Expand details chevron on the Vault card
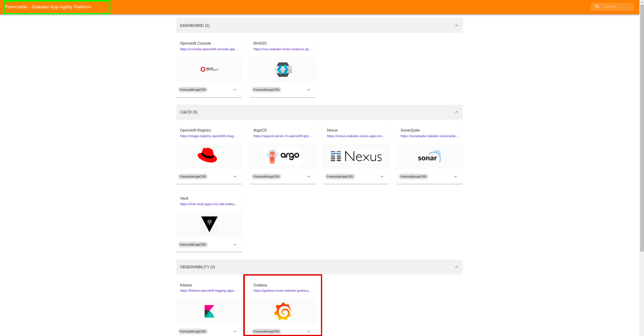Viewport: 644px width, 336px height. click(x=235, y=245)
